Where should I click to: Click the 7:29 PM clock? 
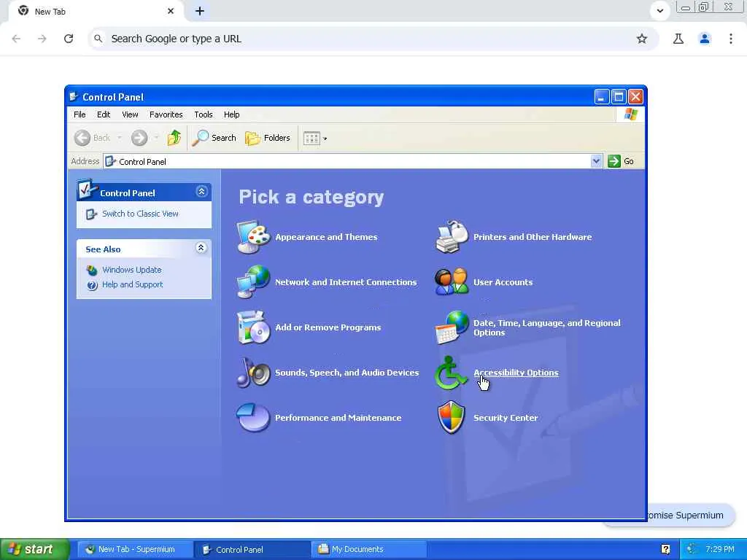(720, 549)
